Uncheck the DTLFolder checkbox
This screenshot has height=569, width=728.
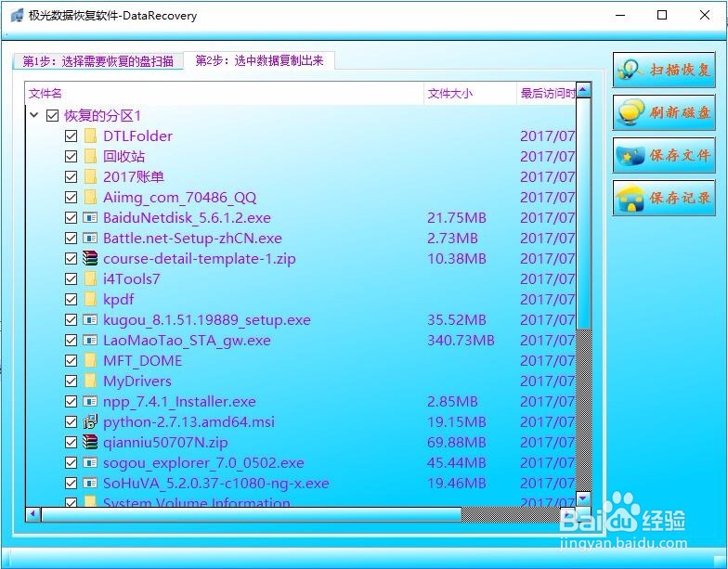tap(71, 136)
